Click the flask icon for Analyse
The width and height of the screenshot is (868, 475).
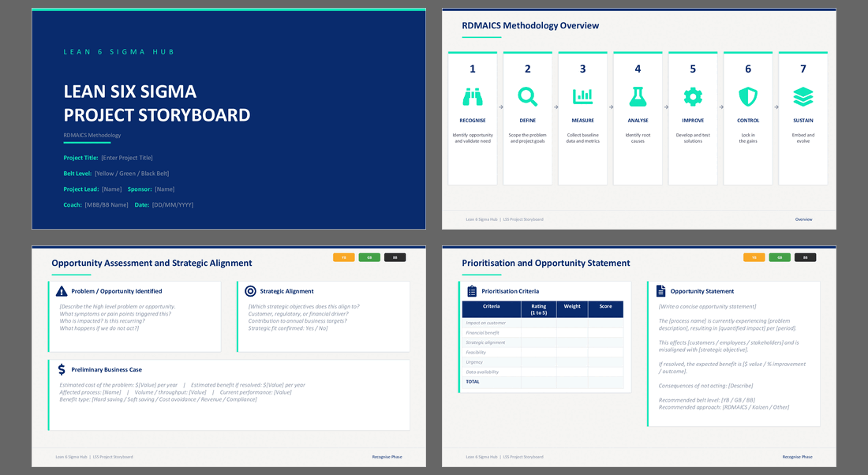click(x=638, y=97)
